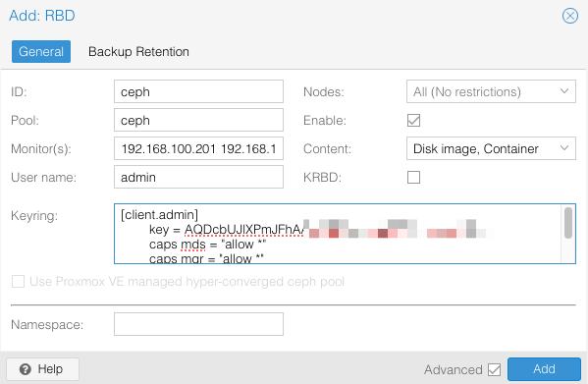Click the [client.admin] line in Keyring
Image resolution: width=588 pixels, height=384 pixels.
(x=159, y=215)
